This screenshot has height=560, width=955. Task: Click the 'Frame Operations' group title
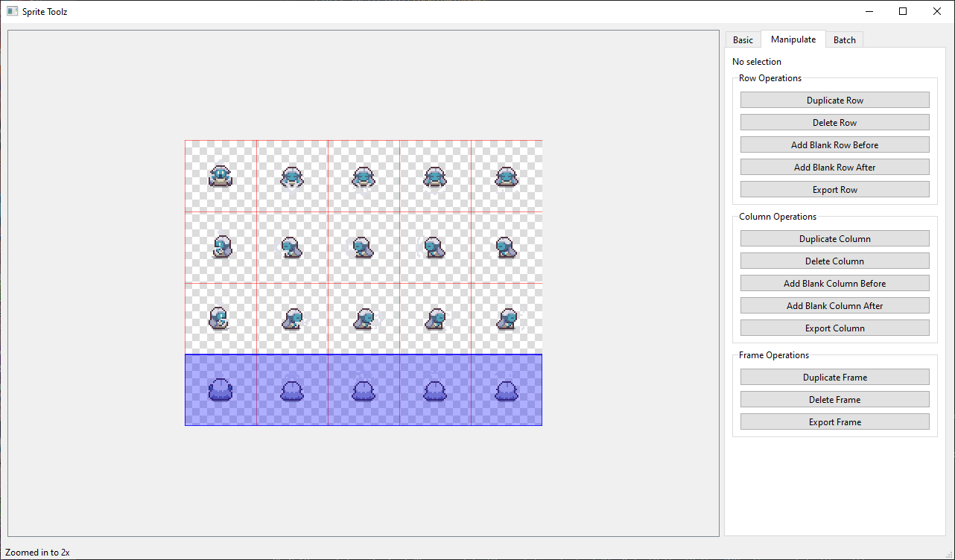774,355
